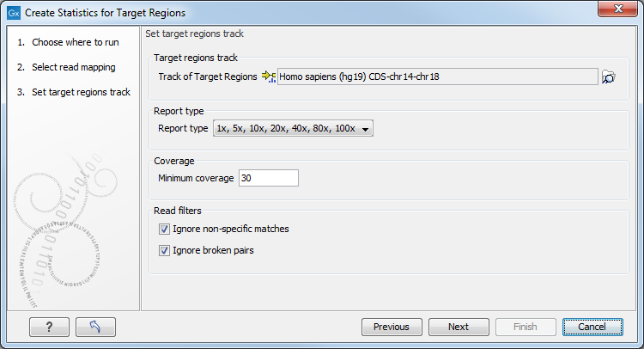Go back with the Previous button
The image size is (644, 349).
pyautogui.click(x=392, y=327)
